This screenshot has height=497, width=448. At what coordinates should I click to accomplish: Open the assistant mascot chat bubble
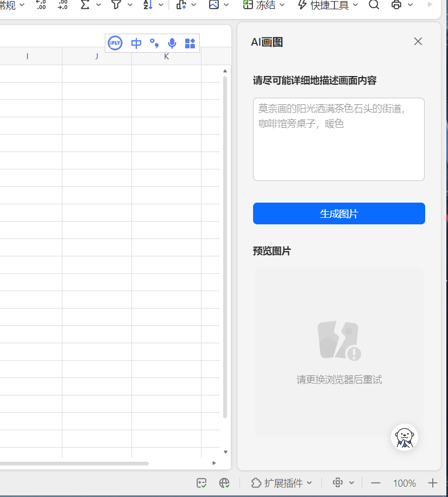404,437
